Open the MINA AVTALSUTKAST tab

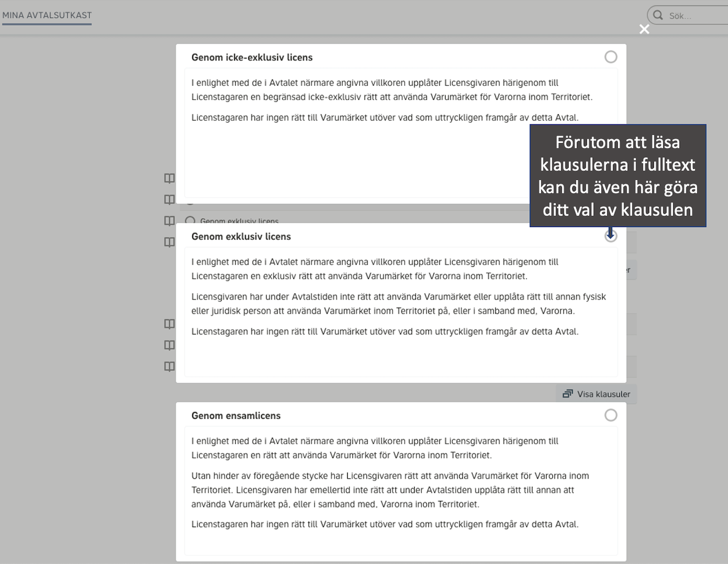[x=47, y=15]
